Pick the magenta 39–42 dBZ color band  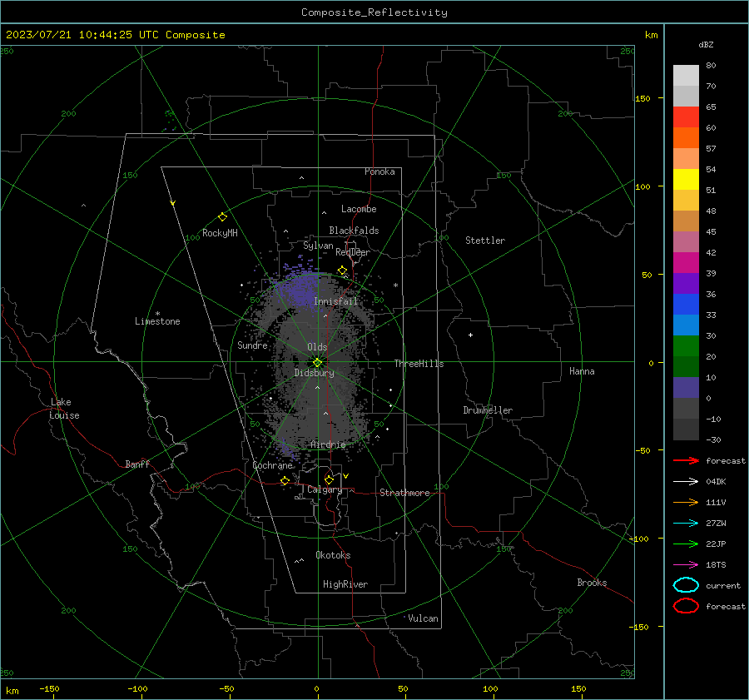(x=686, y=263)
